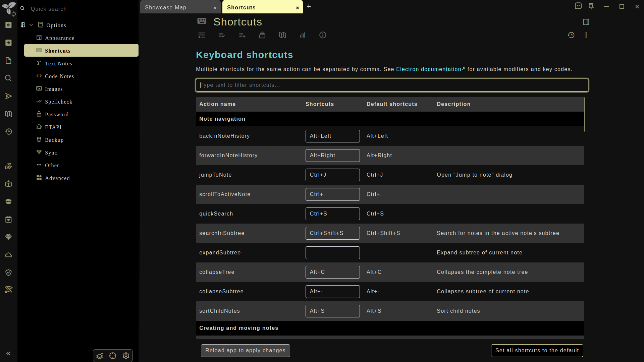Click the 'Search for notes in the active note's subtree' description

pyautogui.click(x=498, y=233)
